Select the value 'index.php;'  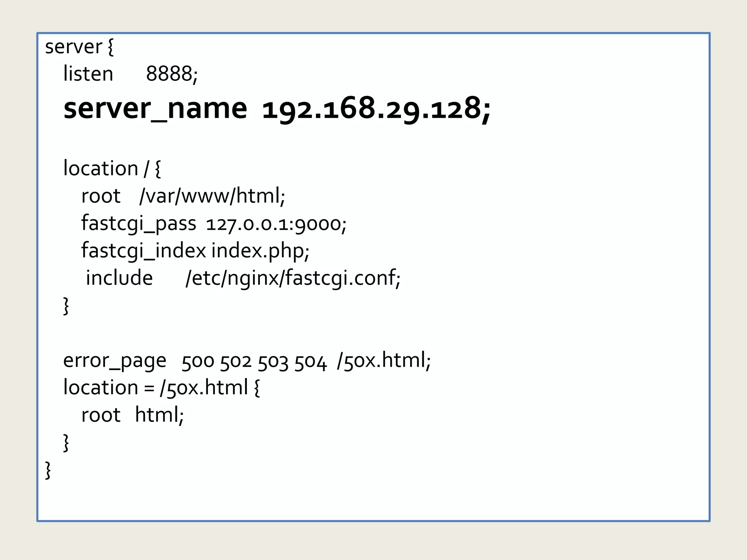click(260, 251)
